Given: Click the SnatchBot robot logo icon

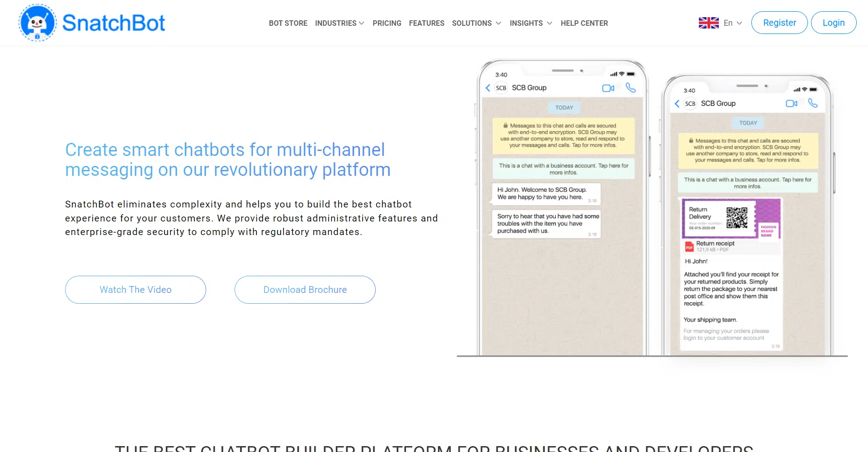Looking at the screenshot, I should [38, 23].
